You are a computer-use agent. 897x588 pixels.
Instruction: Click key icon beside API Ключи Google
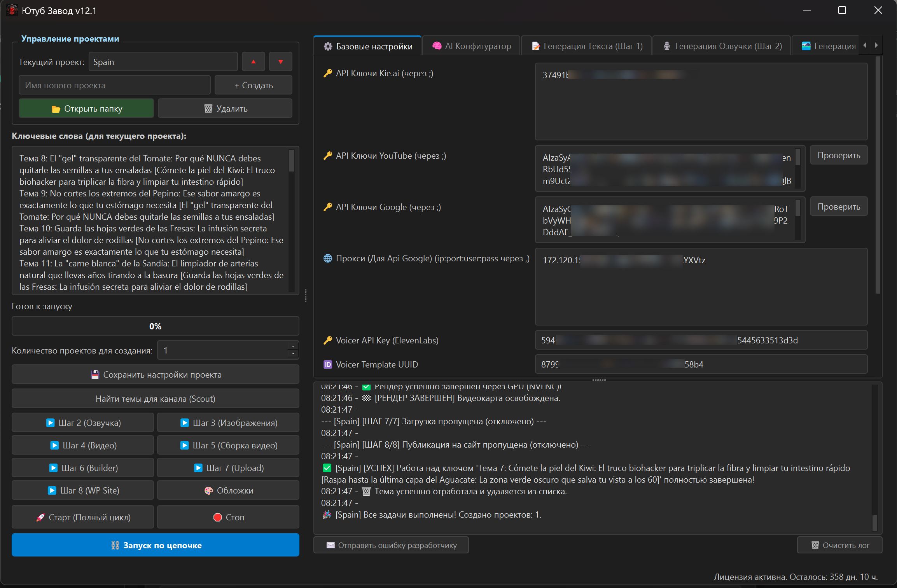click(x=328, y=207)
